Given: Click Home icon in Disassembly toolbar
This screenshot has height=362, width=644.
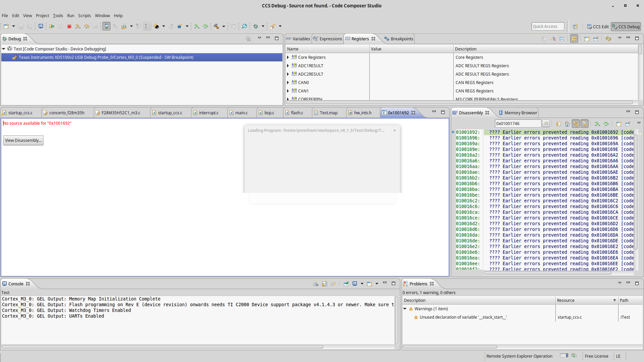Looking at the screenshot, I should point(567,124).
